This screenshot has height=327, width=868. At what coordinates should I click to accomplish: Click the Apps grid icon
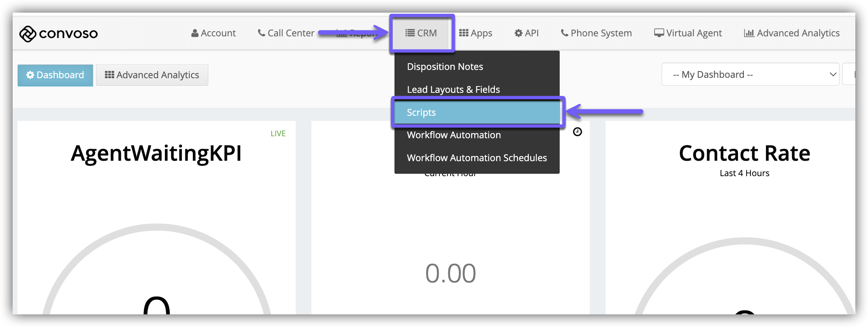[x=464, y=33]
